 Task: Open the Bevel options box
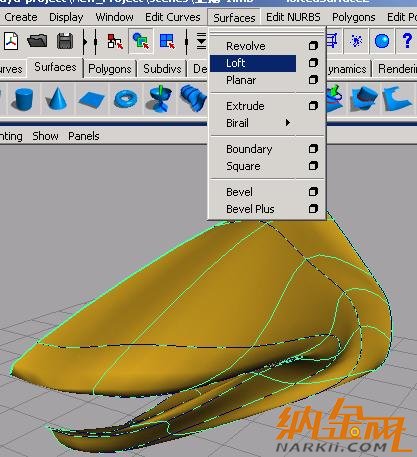point(313,192)
